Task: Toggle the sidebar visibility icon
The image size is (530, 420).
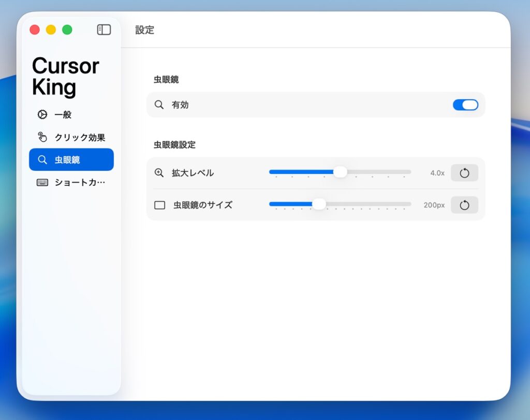Action: click(x=104, y=30)
